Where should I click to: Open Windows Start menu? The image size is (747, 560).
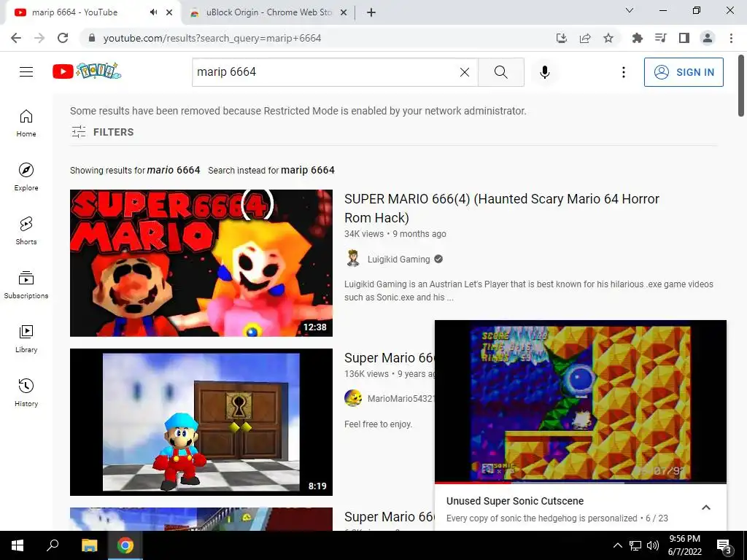pyautogui.click(x=18, y=545)
